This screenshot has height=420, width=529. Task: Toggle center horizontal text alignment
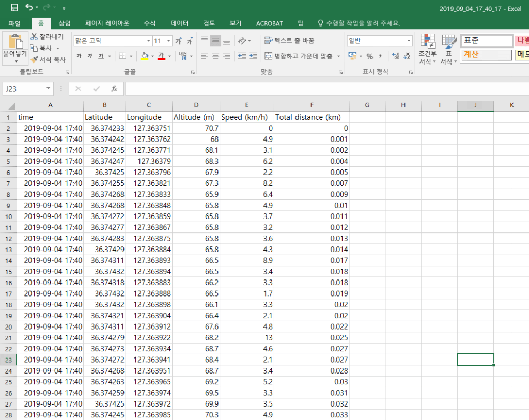pyautogui.click(x=215, y=56)
